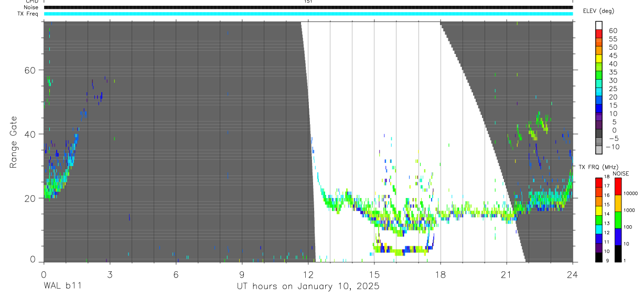
Task: Click the yellow 45-degree ELEV color segment
Action: [599, 58]
